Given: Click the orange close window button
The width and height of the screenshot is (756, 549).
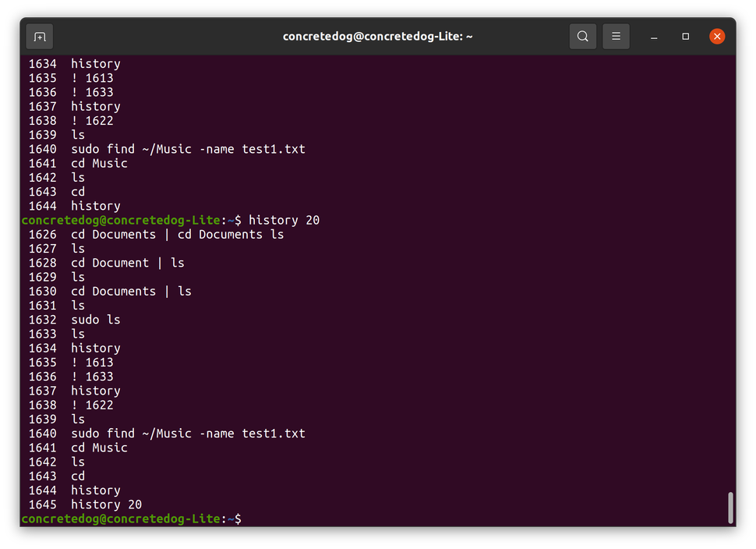Looking at the screenshot, I should [716, 36].
